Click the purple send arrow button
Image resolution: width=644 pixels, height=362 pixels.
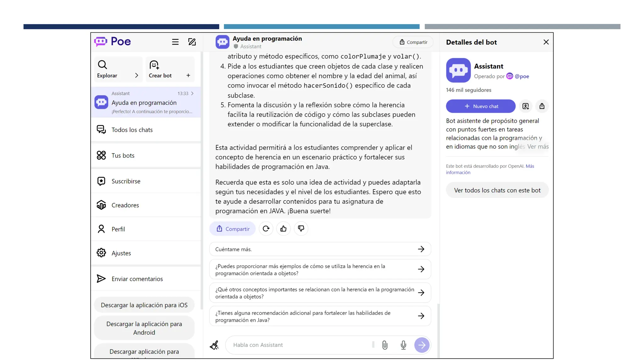point(421,345)
